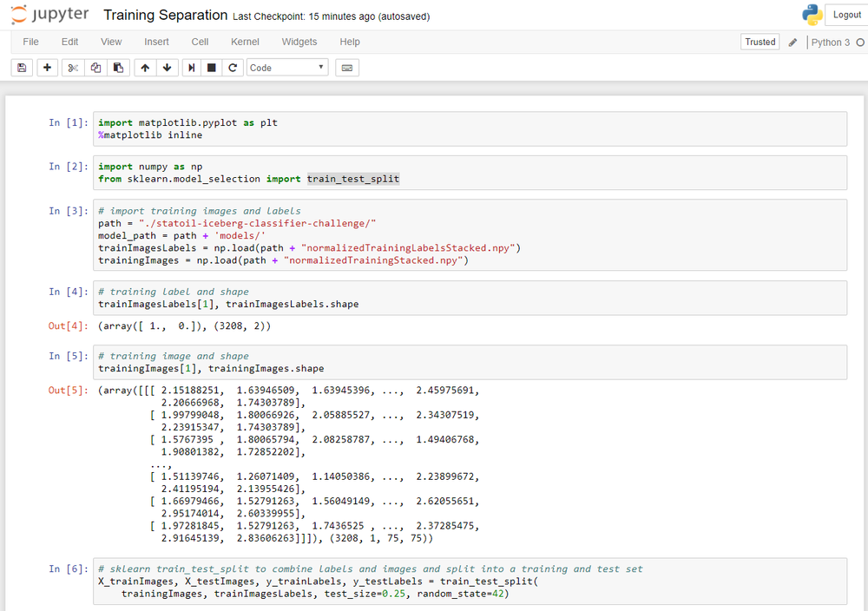Paste cells below icon

pyautogui.click(x=118, y=68)
